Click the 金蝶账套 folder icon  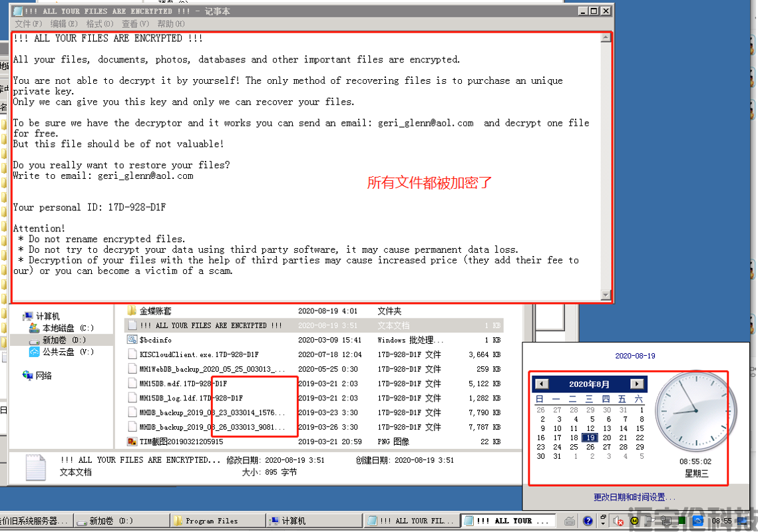[132, 311]
